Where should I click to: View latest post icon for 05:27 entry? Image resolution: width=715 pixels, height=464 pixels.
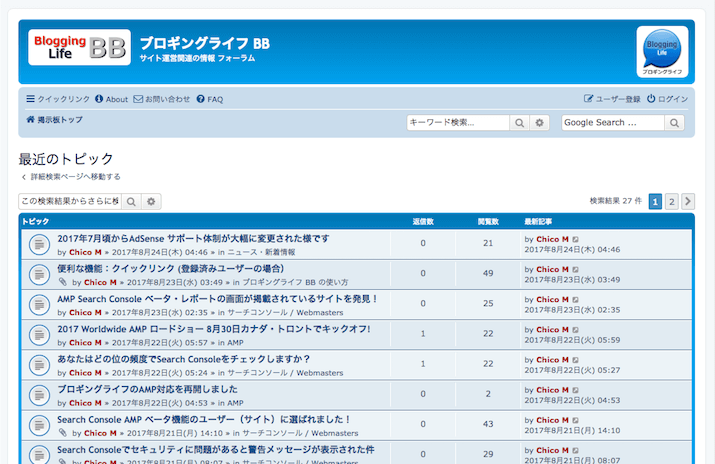(575, 360)
